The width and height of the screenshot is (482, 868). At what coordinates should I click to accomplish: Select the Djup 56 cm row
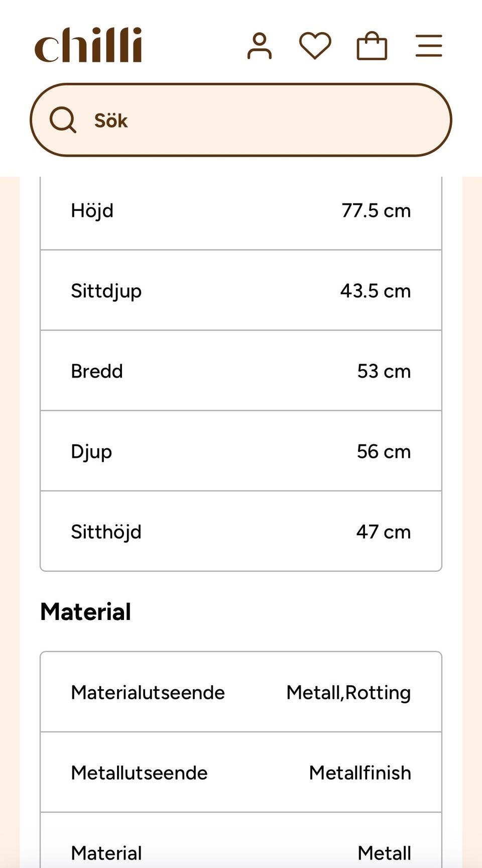[x=241, y=451]
